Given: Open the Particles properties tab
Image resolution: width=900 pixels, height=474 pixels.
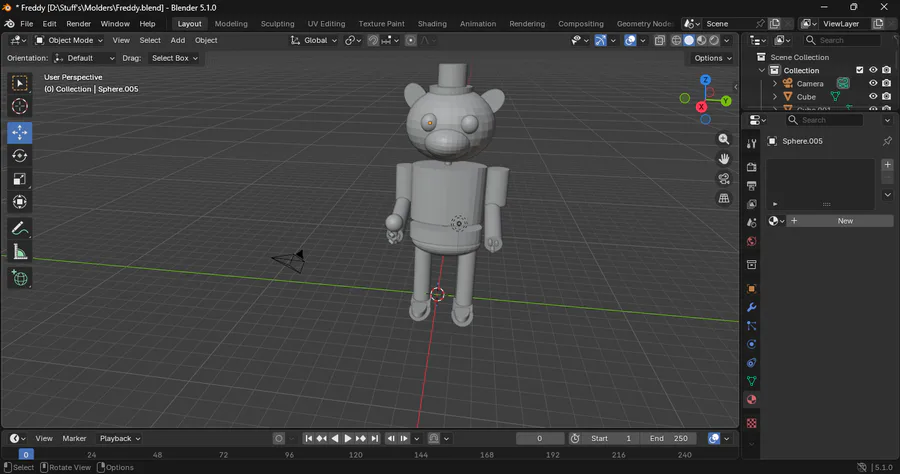Looking at the screenshot, I should click(x=751, y=326).
